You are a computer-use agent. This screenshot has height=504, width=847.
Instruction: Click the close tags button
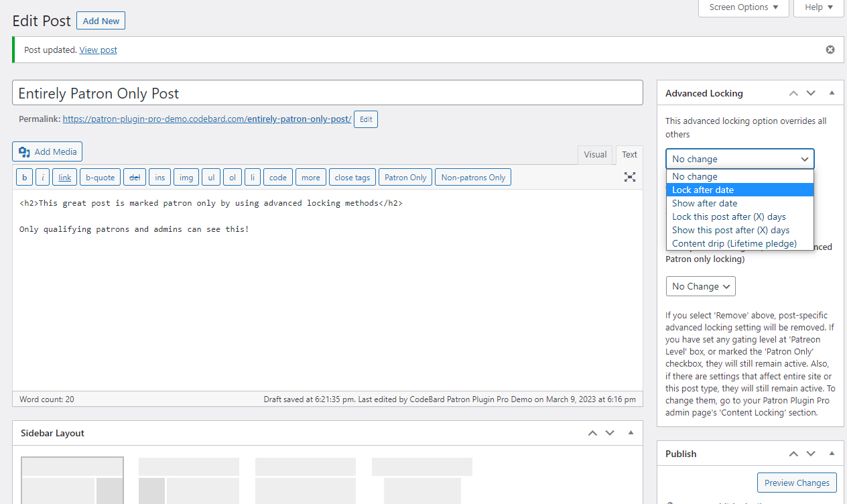pyautogui.click(x=352, y=178)
